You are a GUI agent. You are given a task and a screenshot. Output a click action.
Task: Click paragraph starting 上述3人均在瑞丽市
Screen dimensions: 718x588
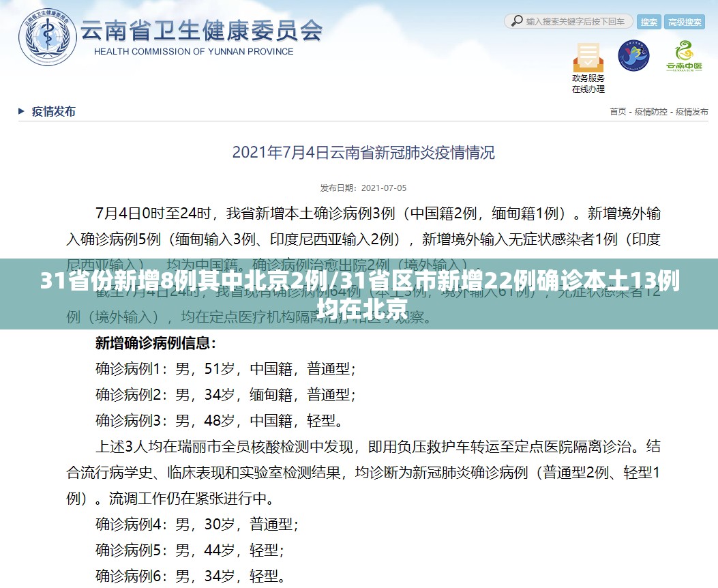pyautogui.click(x=363, y=472)
